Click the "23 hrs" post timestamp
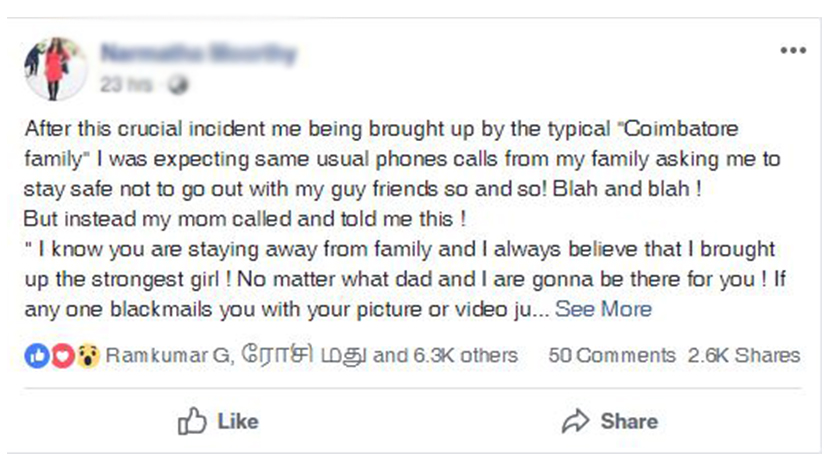The width and height of the screenshot is (830, 470). [126, 85]
